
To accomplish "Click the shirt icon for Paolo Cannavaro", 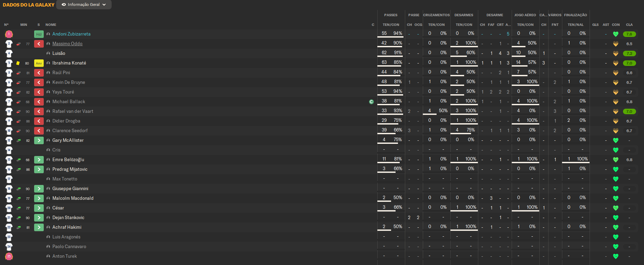I will pos(9,247).
